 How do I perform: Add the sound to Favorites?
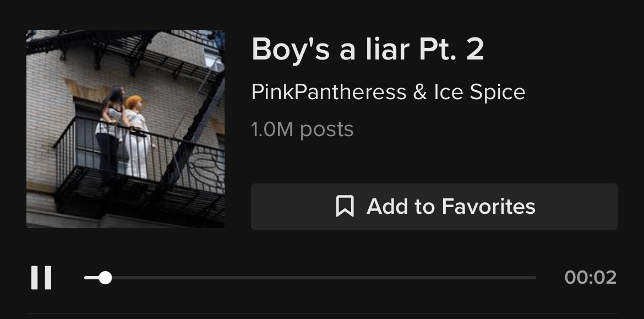click(x=434, y=207)
